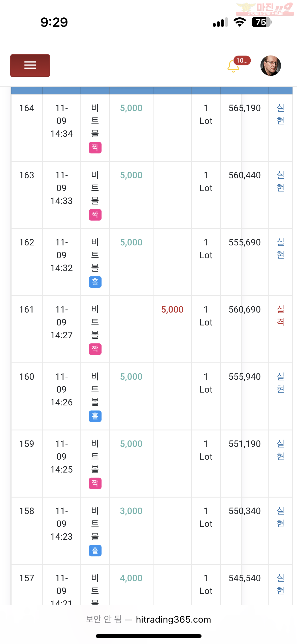297x644 pixels.
Task: Tap the user profile avatar
Action: (x=271, y=66)
